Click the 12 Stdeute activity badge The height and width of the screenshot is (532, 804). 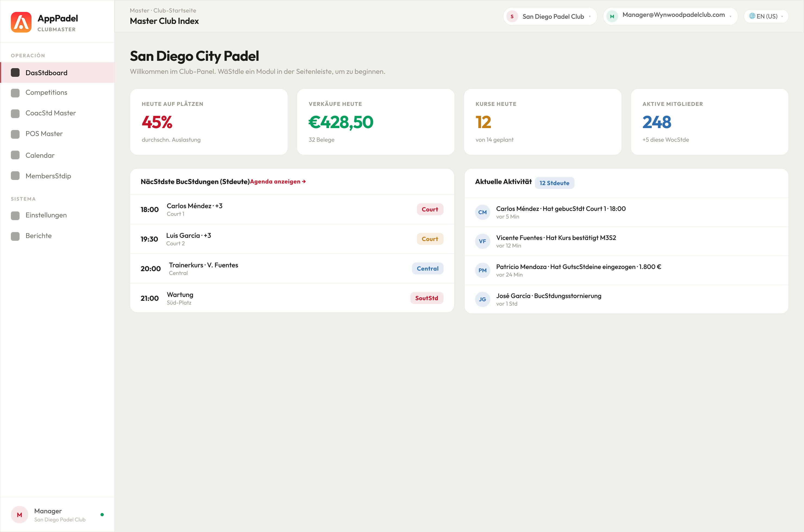point(554,183)
